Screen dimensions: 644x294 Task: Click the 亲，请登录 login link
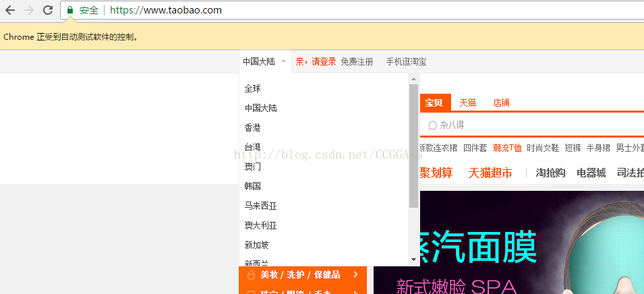click(x=316, y=61)
